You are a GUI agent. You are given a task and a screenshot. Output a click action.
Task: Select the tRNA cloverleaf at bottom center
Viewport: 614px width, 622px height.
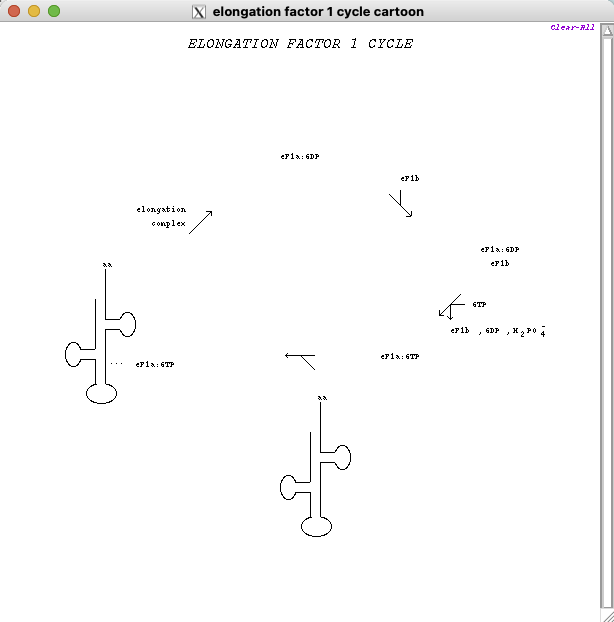coord(315,475)
